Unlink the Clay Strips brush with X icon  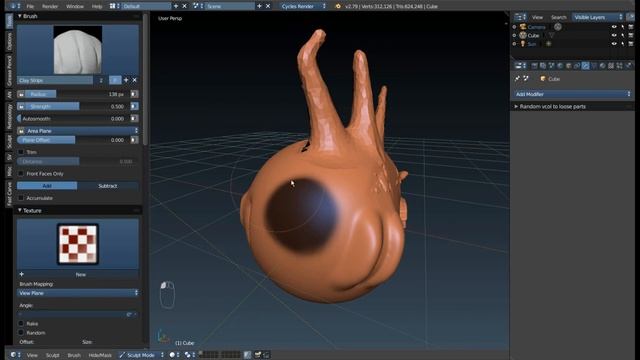pyautogui.click(x=135, y=80)
